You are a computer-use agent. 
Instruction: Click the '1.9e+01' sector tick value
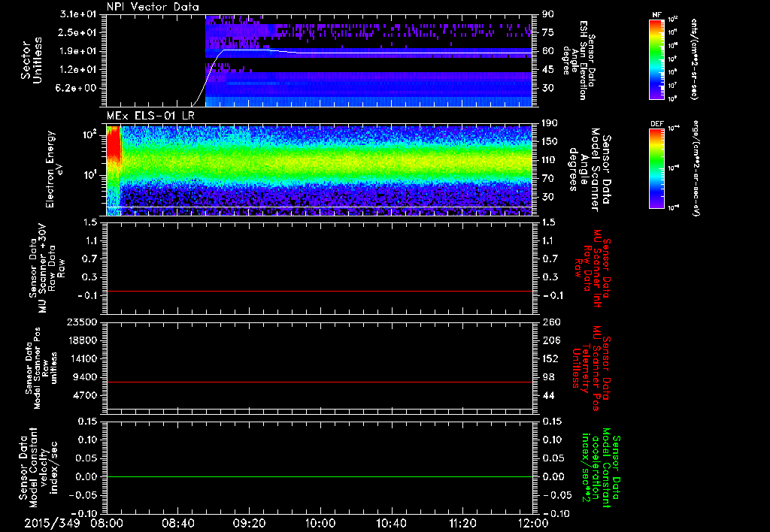(78, 51)
